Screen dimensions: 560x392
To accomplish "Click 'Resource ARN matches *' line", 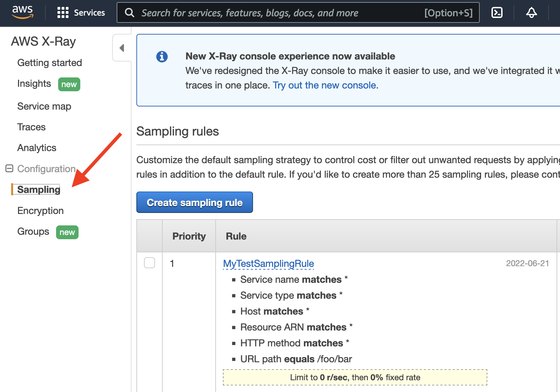I will pyautogui.click(x=297, y=327).
